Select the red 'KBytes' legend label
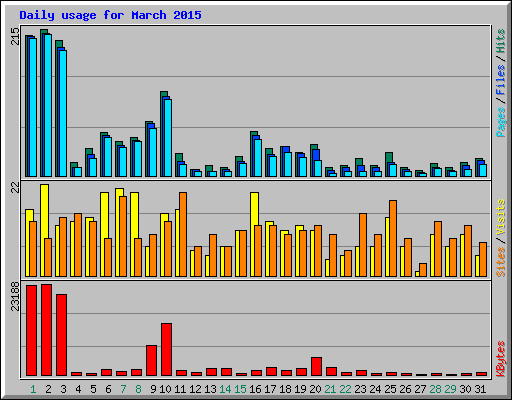Image resolution: width=512 pixels, height=400 pixels. click(501, 359)
